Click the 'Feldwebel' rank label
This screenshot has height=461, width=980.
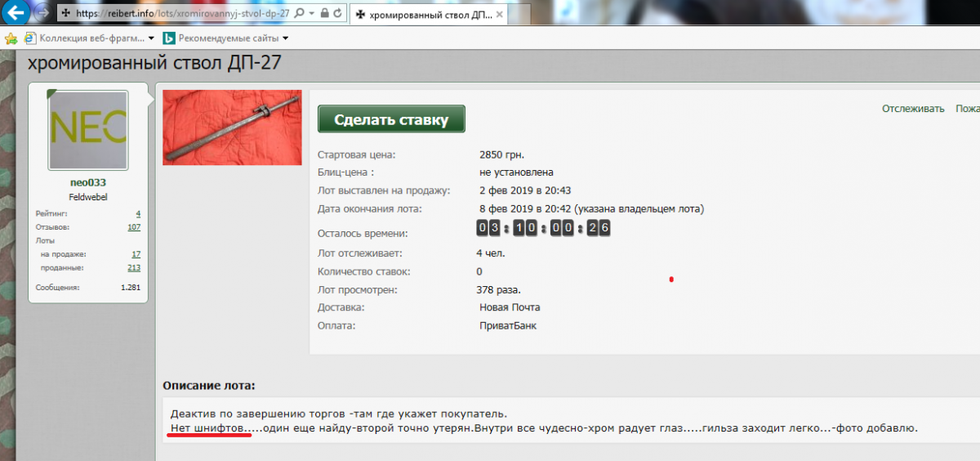point(88,197)
